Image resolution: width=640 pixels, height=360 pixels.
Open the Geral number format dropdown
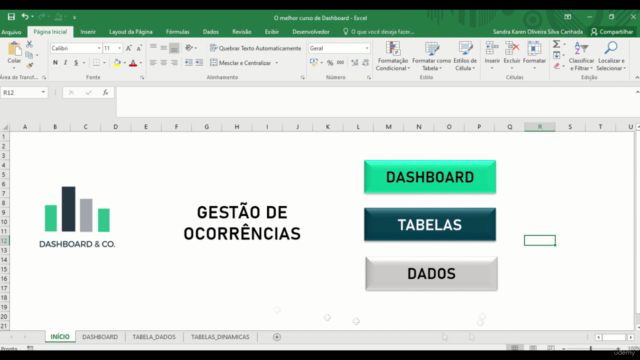367,48
